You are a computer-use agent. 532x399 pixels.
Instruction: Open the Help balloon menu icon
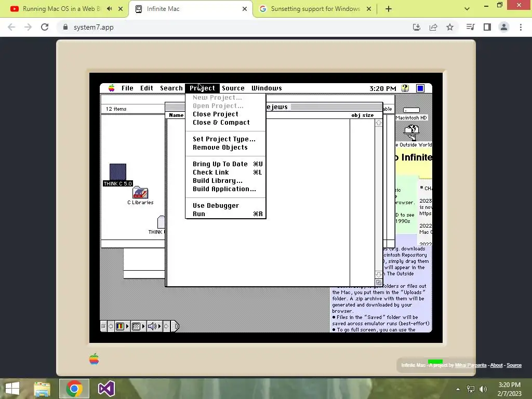pos(405,88)
